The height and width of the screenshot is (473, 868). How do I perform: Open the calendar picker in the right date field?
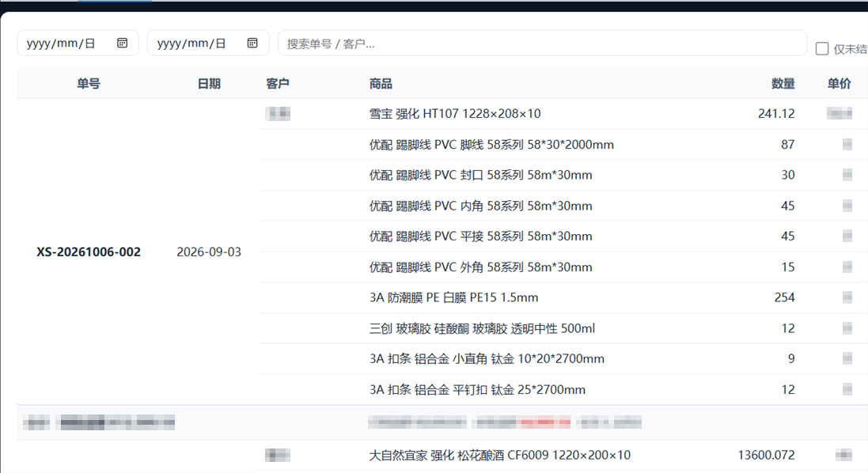click(252, 44)
